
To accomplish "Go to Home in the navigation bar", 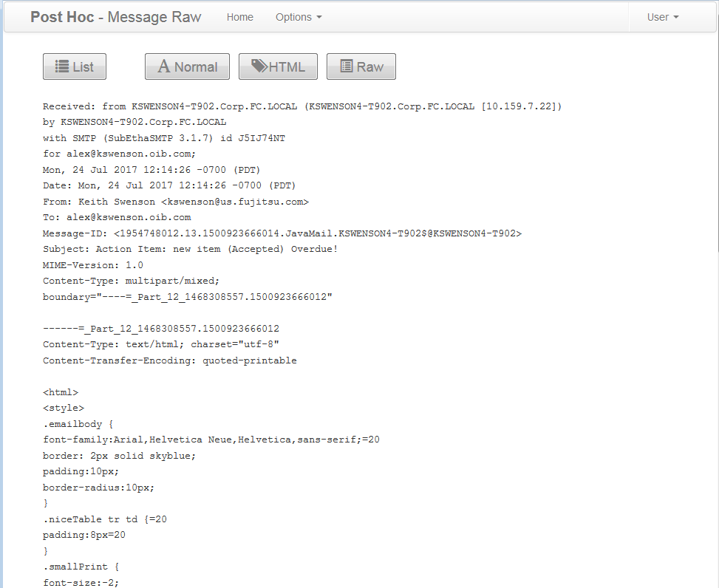I will coord(239,17).
